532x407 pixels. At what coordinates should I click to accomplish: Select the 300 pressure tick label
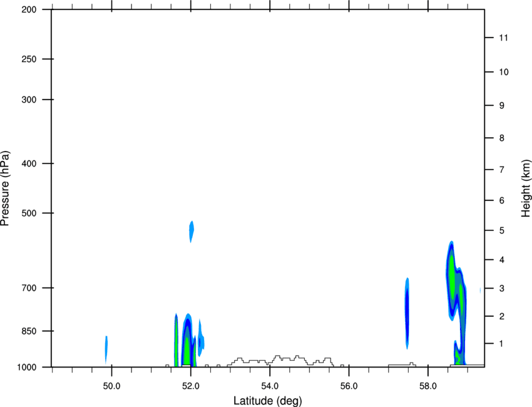29,100
